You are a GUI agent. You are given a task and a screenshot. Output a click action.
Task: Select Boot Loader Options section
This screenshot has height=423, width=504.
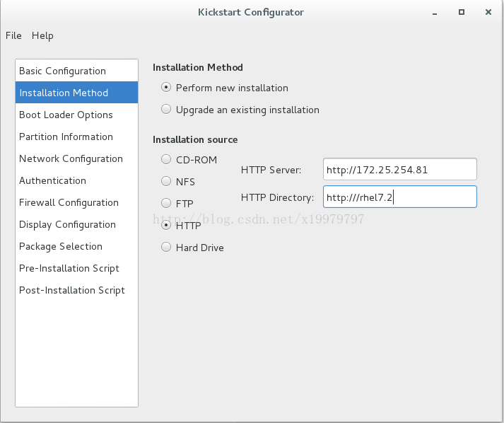(x=76, y=115)
